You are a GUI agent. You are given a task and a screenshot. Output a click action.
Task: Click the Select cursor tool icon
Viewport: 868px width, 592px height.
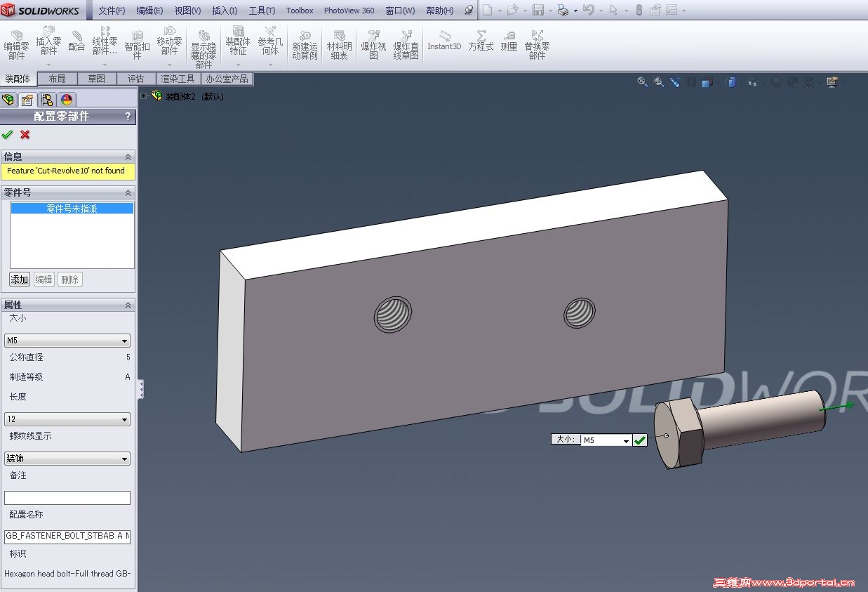pos(614,10)
